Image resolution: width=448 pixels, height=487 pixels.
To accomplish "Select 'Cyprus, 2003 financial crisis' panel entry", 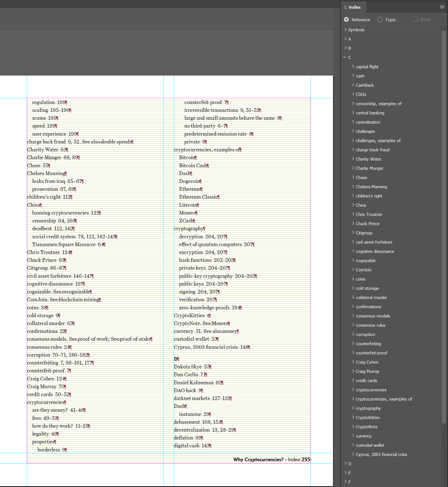I will click(x=381, y=455).
